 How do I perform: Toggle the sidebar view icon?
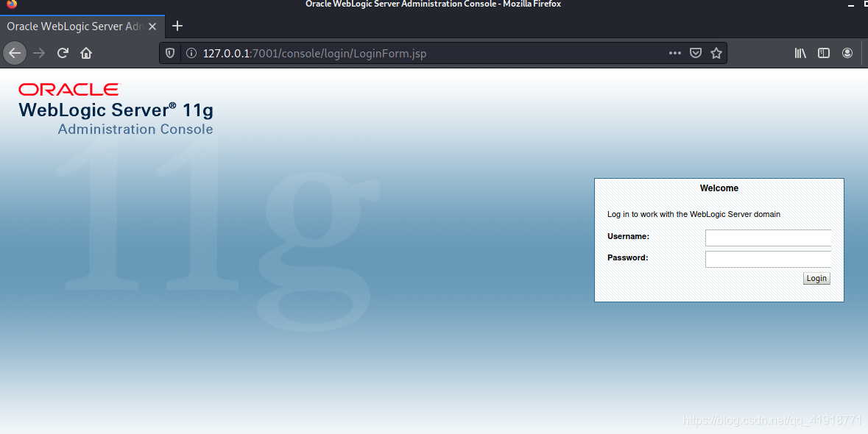824,53
